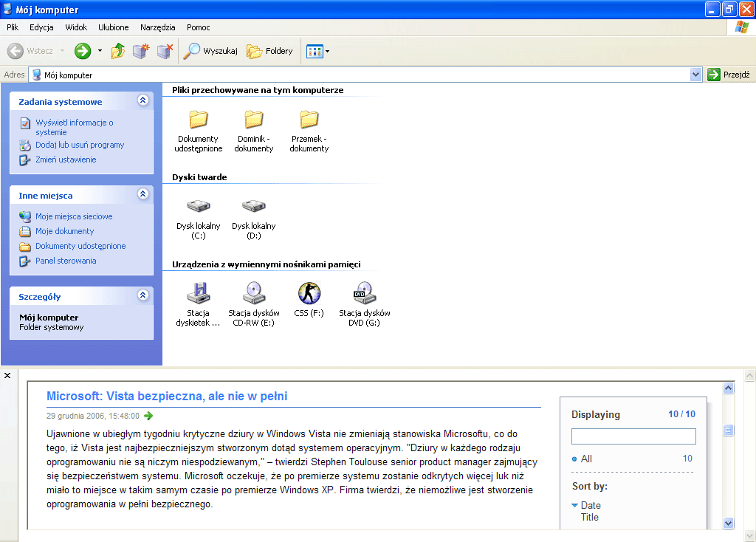756x542 pixels.
Task: Collapse Inne miejsca panel
Action: (x=142, y=194)
